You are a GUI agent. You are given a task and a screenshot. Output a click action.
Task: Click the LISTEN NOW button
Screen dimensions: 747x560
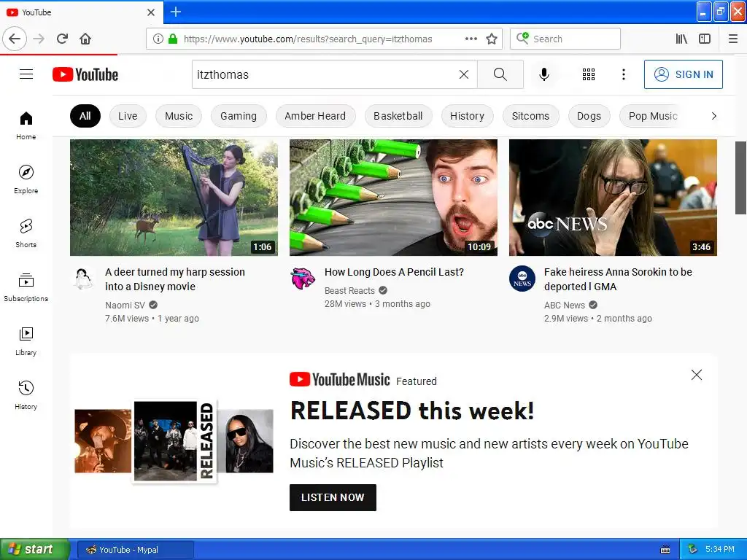click(333, 497)
